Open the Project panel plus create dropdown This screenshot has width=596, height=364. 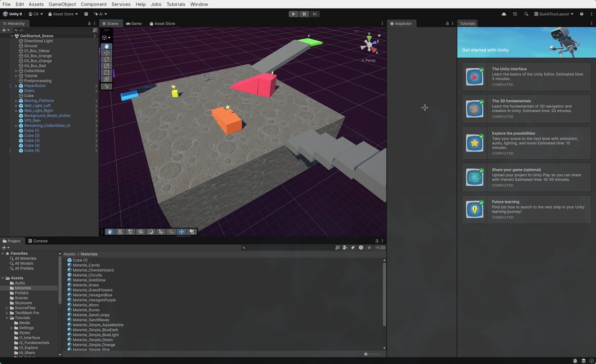(6, 247)
